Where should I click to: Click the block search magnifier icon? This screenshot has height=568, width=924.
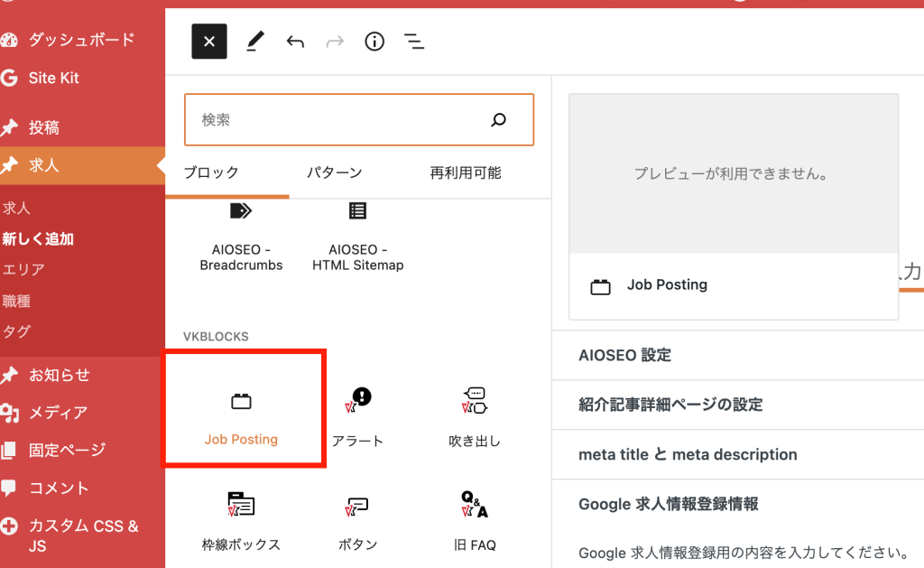point(498,120)
